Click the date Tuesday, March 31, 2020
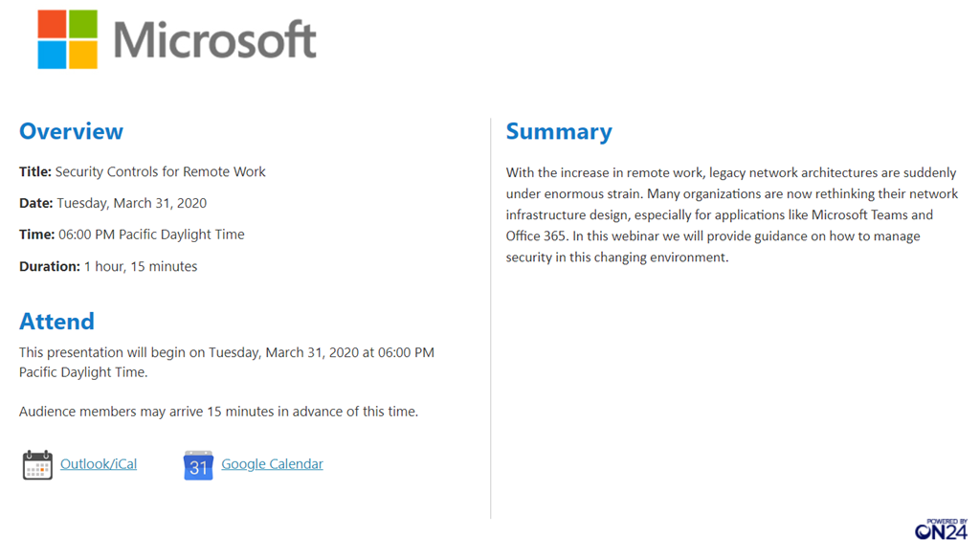The width and height of the screenshot is (980, 559). [132, 203]
